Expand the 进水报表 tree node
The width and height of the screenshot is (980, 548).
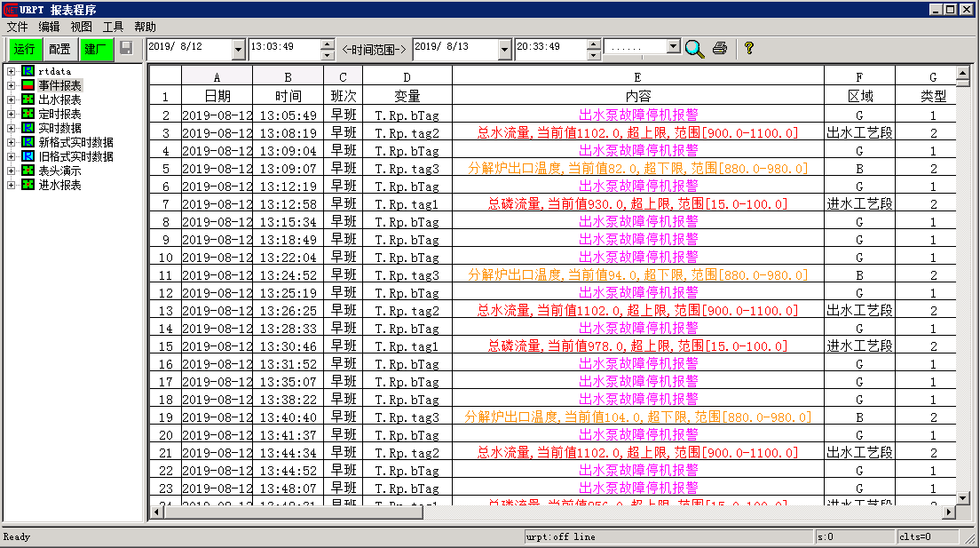pos(11,185)
